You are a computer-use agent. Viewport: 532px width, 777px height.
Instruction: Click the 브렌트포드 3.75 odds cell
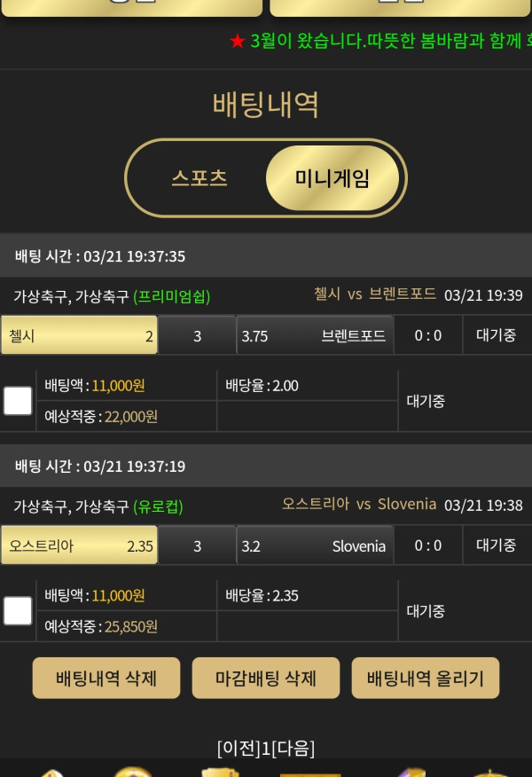(x=315, y=335)
